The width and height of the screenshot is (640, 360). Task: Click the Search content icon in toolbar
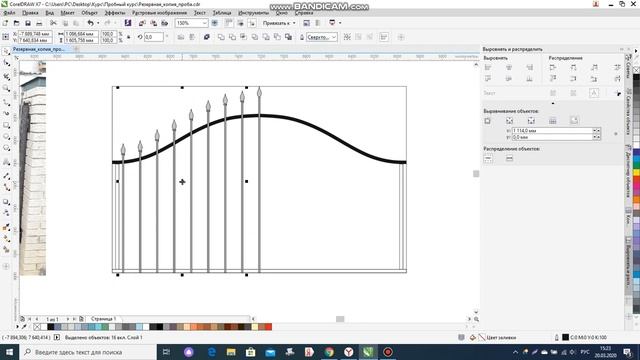point(128,23)
